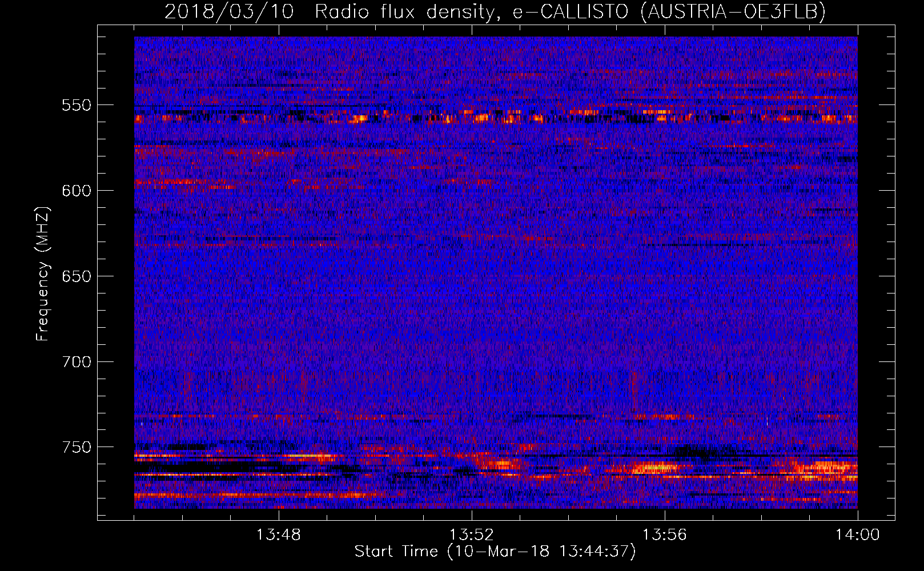The image size is (924, 571).
Task: Click the 13:52 time tick label
Action: pos(472,535)
